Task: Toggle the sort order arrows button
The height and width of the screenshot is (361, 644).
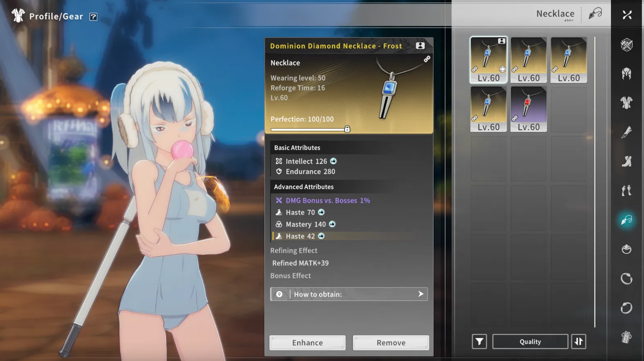Action: [x=579, y=342]
